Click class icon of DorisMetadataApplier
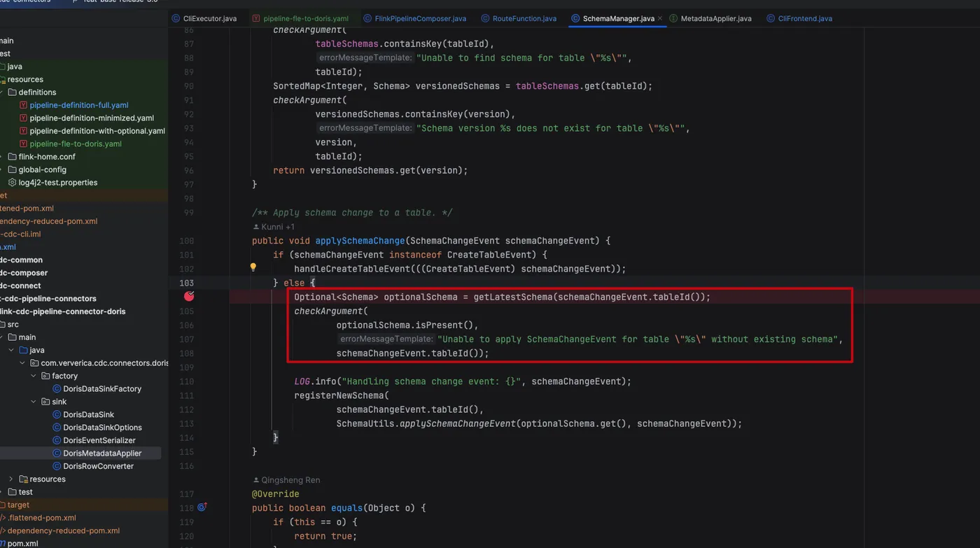 (57, 453)
